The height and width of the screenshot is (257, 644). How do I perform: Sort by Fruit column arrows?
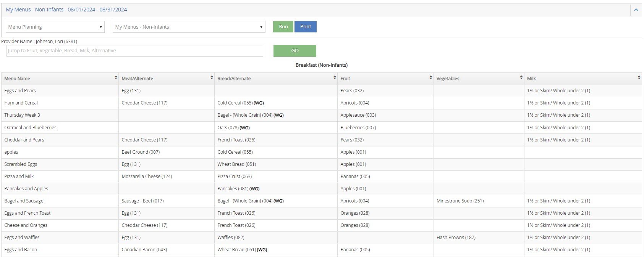tap(431, 77)
